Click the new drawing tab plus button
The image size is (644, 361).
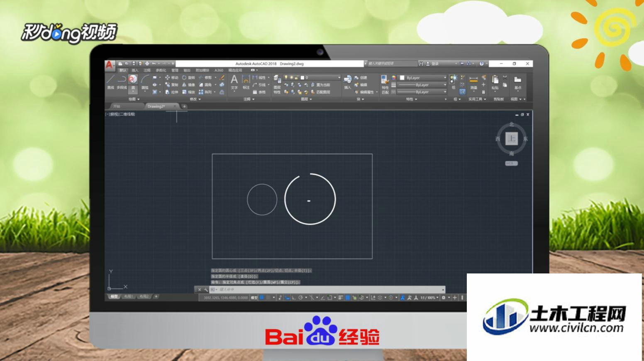(185, 106)
